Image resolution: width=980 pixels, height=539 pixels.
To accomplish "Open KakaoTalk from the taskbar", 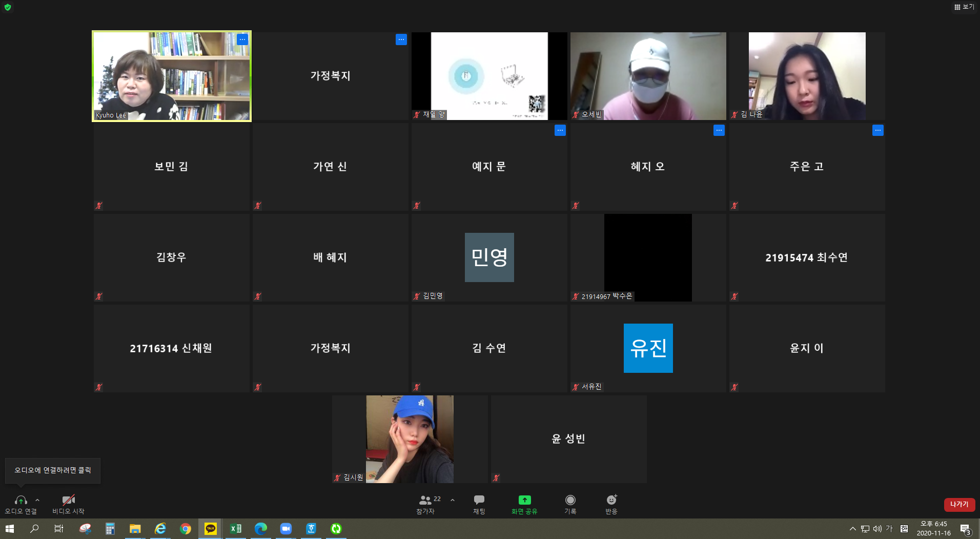I will pyautogui.click(x=210, y=528).
